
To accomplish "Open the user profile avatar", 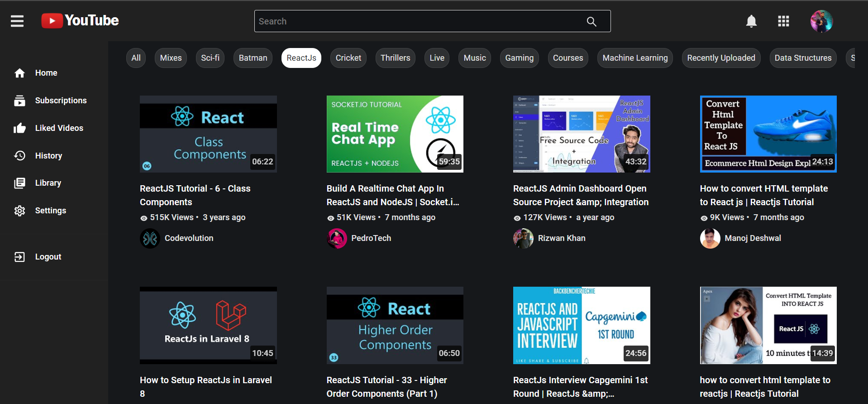I will pos(821,21).
